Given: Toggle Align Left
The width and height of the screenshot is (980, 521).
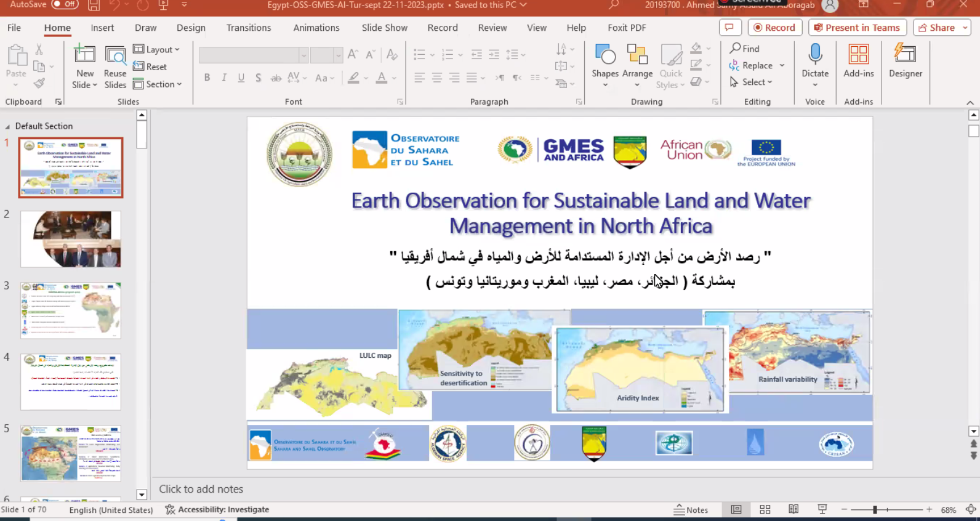Looking at the screenshot, I should click(420, 78).
